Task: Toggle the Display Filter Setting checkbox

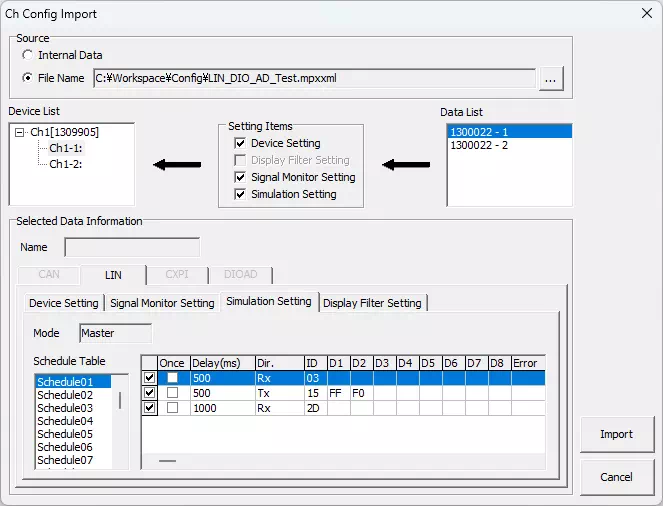Action: pos(240,160)
